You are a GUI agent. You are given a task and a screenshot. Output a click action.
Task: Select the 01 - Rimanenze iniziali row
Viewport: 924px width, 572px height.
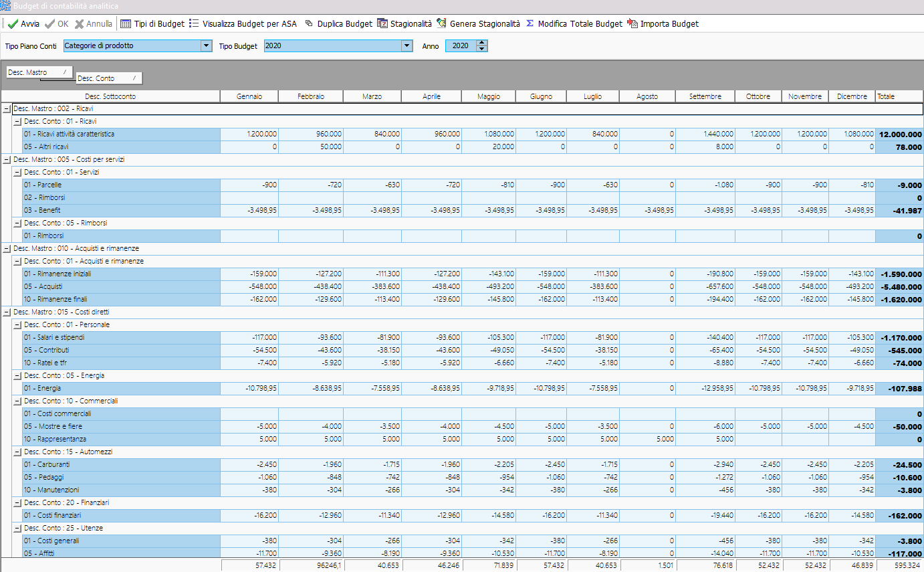coord(472,274)
